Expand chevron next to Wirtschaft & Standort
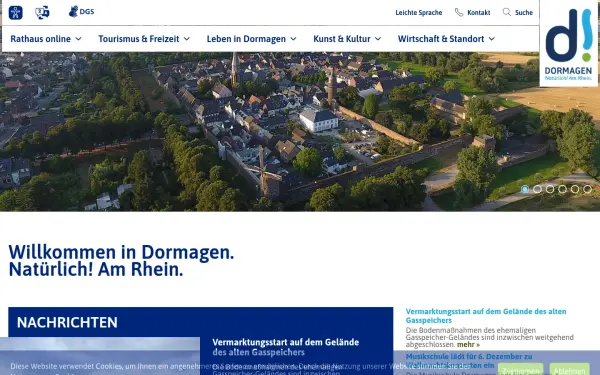Screen dimensions: 600x375 pyautogui.click(x=492, y=39)
